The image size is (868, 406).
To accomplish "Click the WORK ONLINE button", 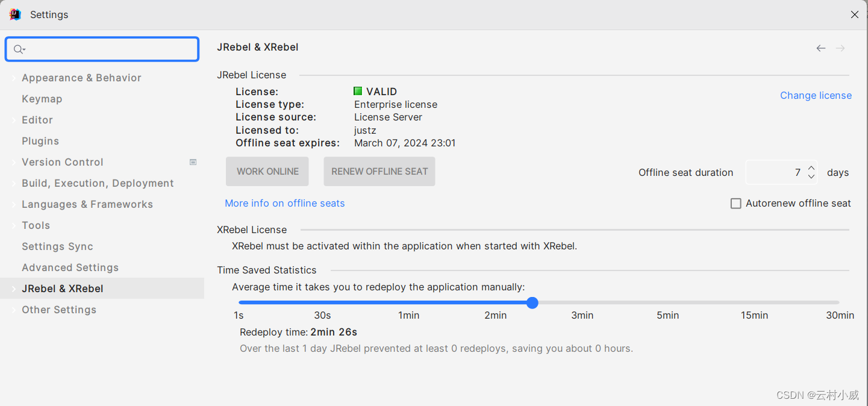I will 267,172.
